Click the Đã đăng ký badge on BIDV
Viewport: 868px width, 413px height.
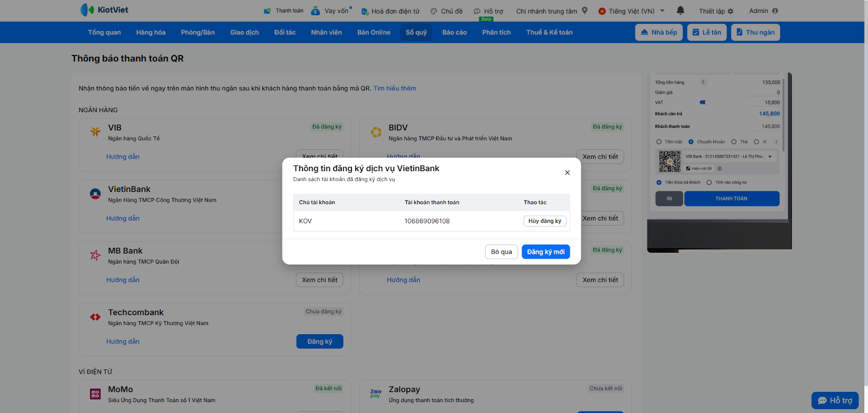click(x=608, y=127)
